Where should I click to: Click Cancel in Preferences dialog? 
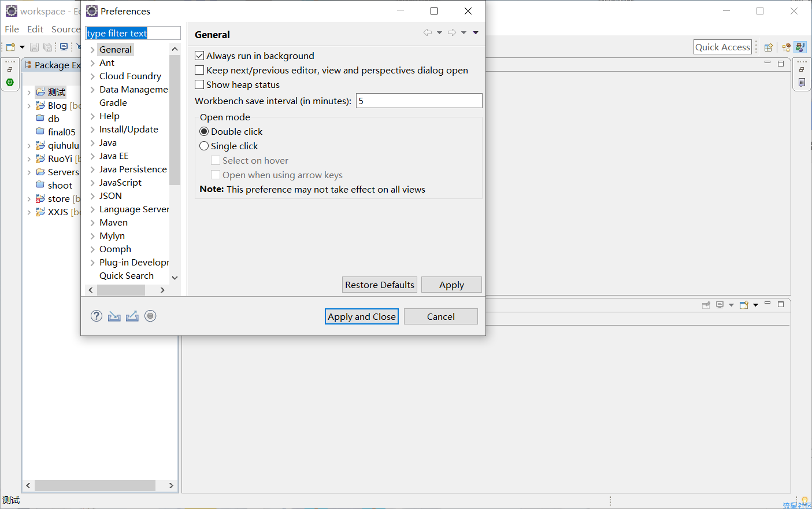(441, 316)
